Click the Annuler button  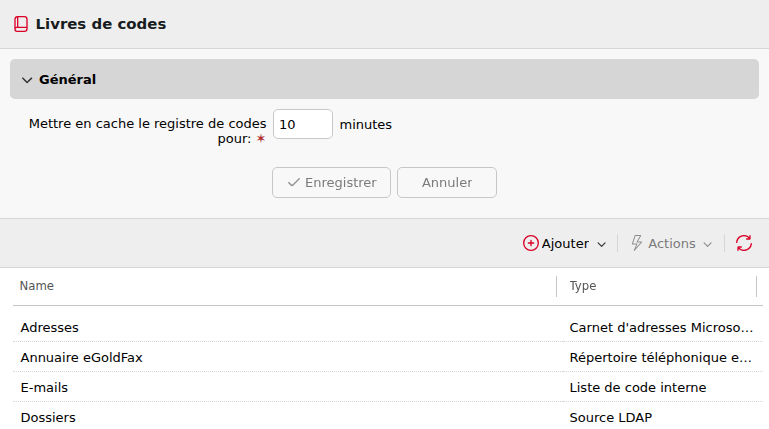[447, 182]
